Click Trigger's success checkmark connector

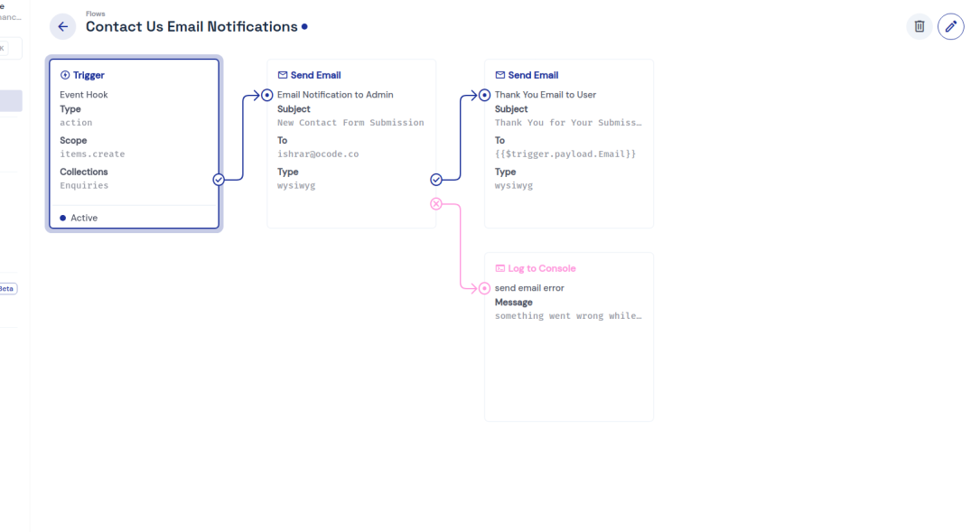point(219,180)
